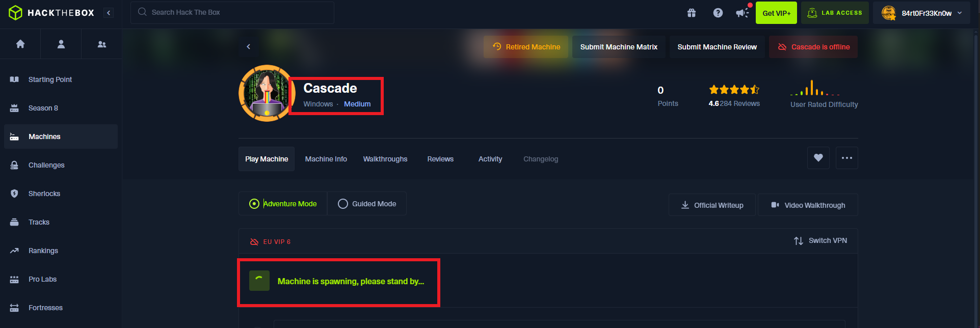Click Switch VPN
The height and width of the screenshot is (328, 980).
point(820,240)
